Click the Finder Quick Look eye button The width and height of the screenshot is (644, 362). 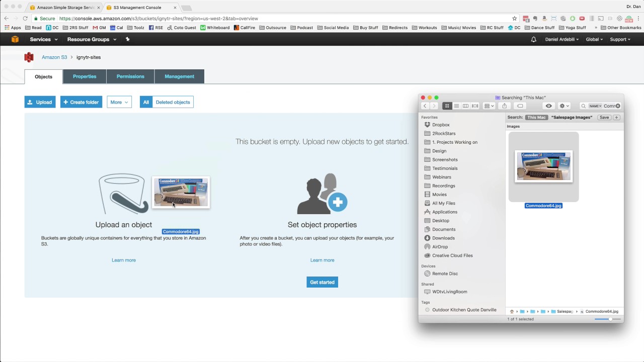click(549, 106)
